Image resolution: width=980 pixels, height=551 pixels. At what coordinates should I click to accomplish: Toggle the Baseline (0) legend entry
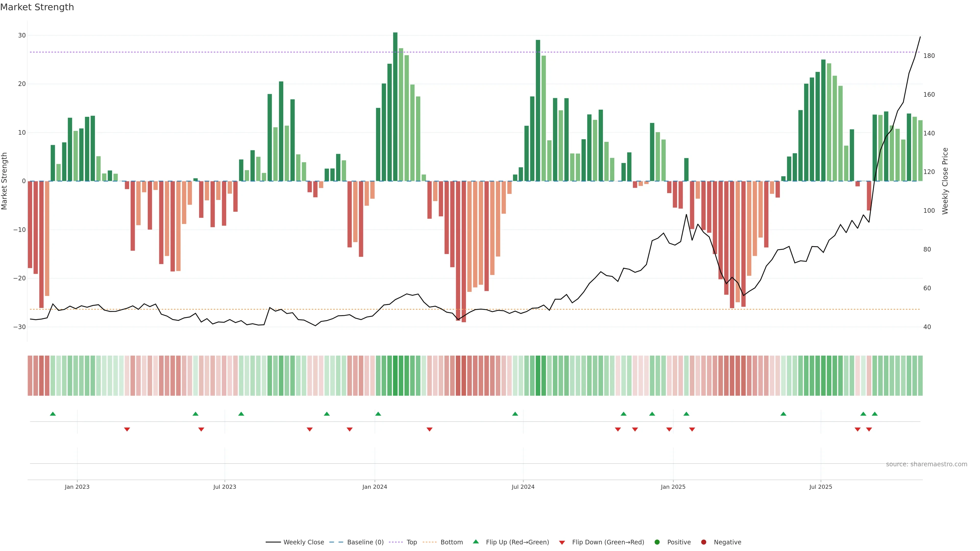tap(365, 542)
